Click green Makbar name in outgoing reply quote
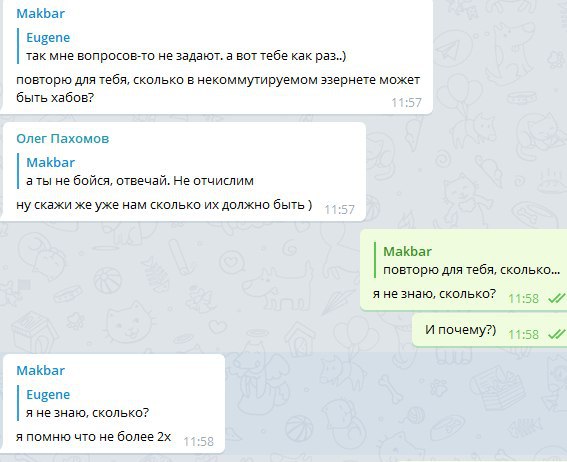The width and height of the screenshot is (567, 462). pyautogui.click(x=407, y=251)
